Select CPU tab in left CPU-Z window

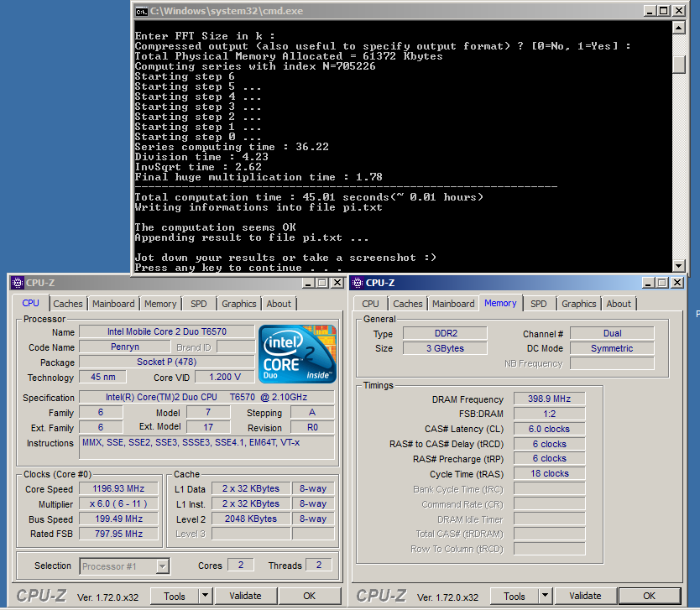tap(31, 303)
